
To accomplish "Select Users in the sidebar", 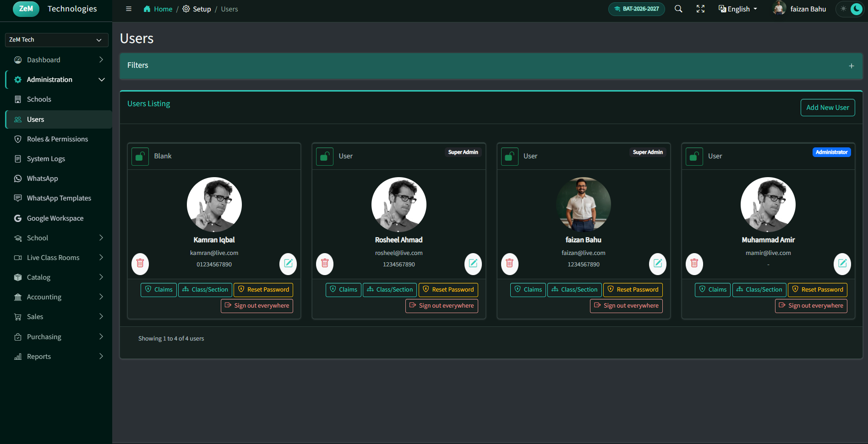I will pyautogui.click(x=59, y=119).
